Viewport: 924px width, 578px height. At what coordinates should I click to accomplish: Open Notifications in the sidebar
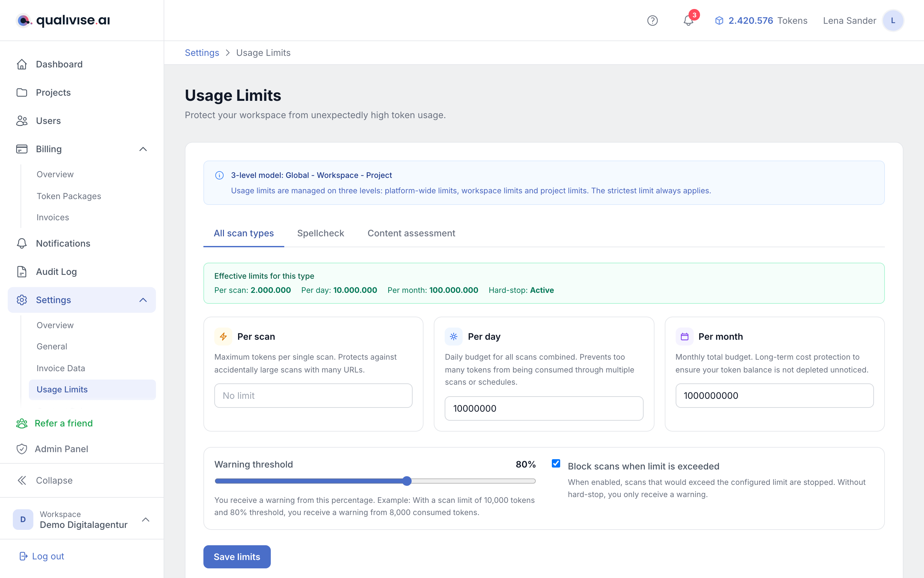coord(82,243)
